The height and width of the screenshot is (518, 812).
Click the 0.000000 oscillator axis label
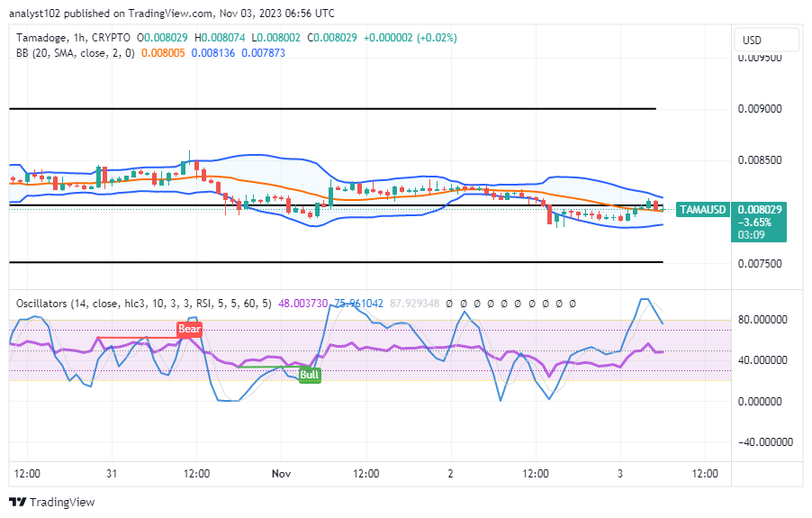coord(760,402)
